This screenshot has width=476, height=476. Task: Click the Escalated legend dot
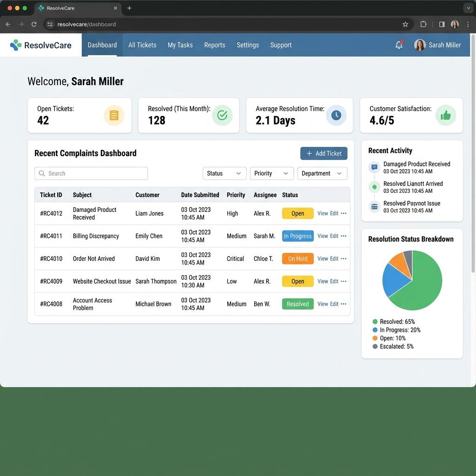[375, 346]
